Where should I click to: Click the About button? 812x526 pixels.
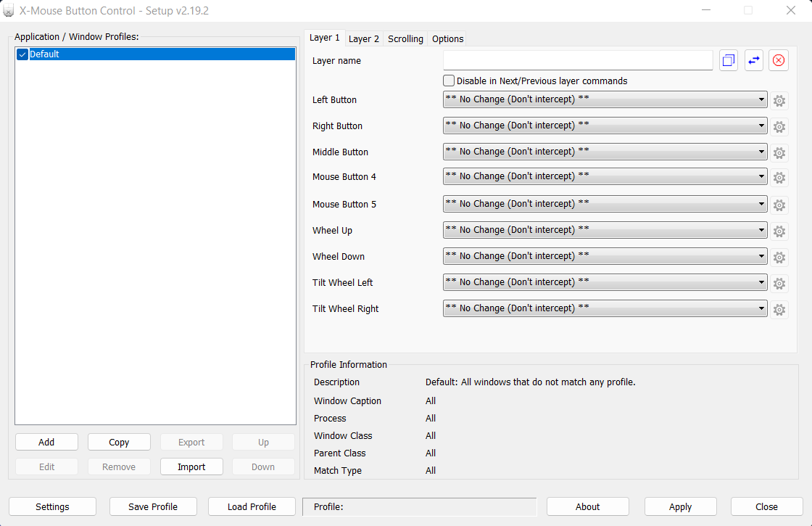588,507
